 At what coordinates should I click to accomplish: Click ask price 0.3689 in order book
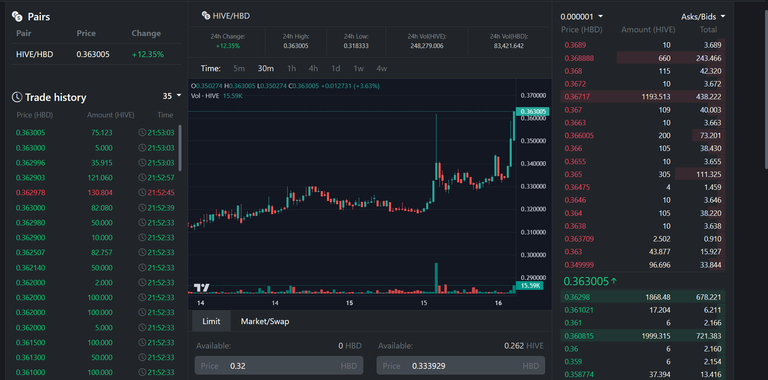pyautogui.click(x=575, y=45)
